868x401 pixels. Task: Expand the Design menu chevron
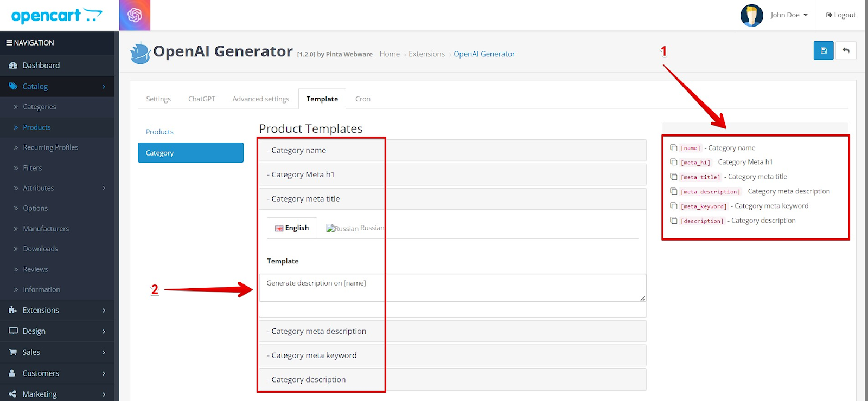pos(104,332)
